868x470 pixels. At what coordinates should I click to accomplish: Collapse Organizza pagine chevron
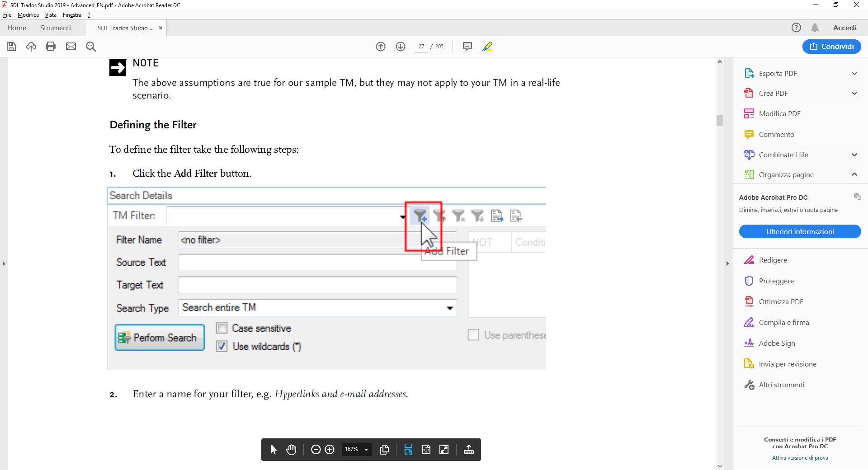coord(854,174)
